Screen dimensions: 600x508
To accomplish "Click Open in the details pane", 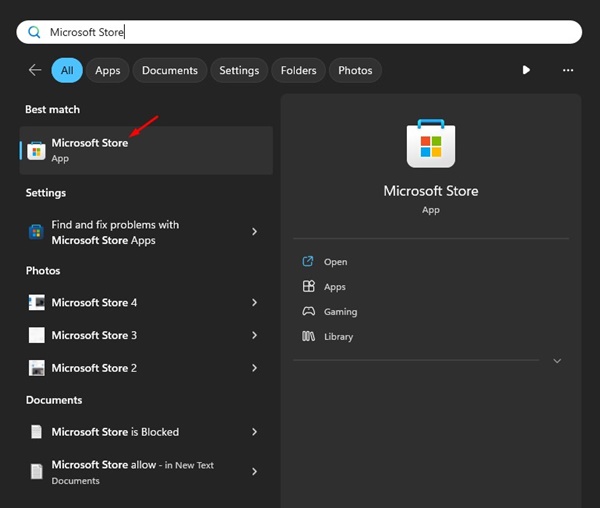I will pyautogui.click(x=336, y=262).
